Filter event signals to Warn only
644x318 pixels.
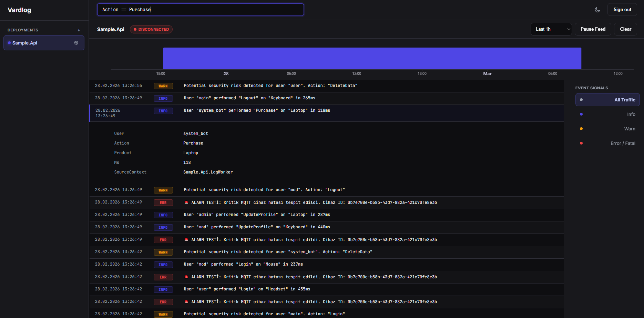(607, 129)
